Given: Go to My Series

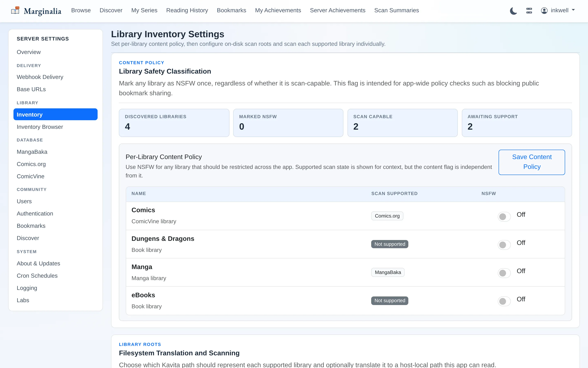Looking at the screenshot, I should point(144,10).
